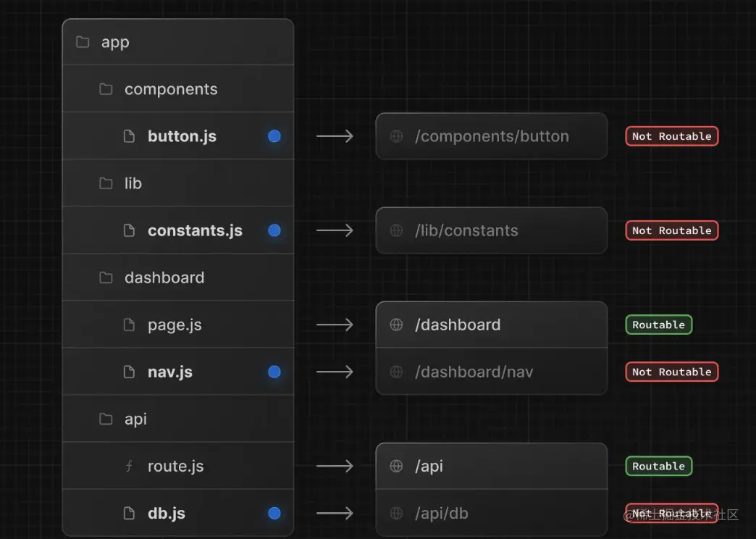Select the page.js file entry

pyautogui.click(x=178, y=325)
